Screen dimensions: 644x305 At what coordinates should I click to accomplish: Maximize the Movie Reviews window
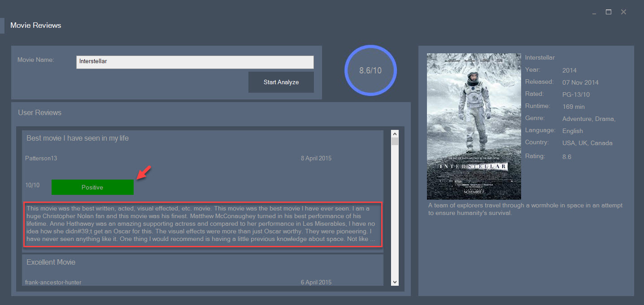click(x=609, y=12)
